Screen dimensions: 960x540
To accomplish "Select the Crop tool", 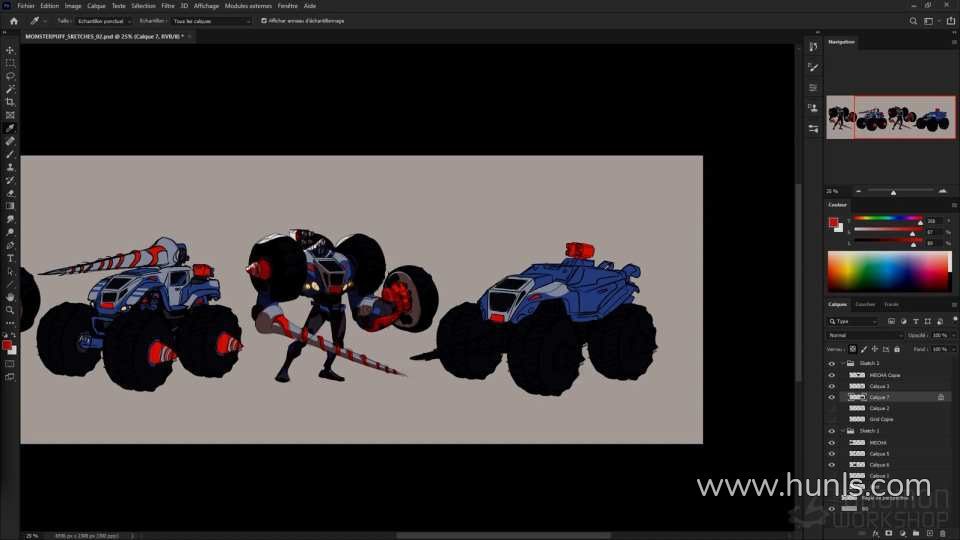I will (10, 102).
